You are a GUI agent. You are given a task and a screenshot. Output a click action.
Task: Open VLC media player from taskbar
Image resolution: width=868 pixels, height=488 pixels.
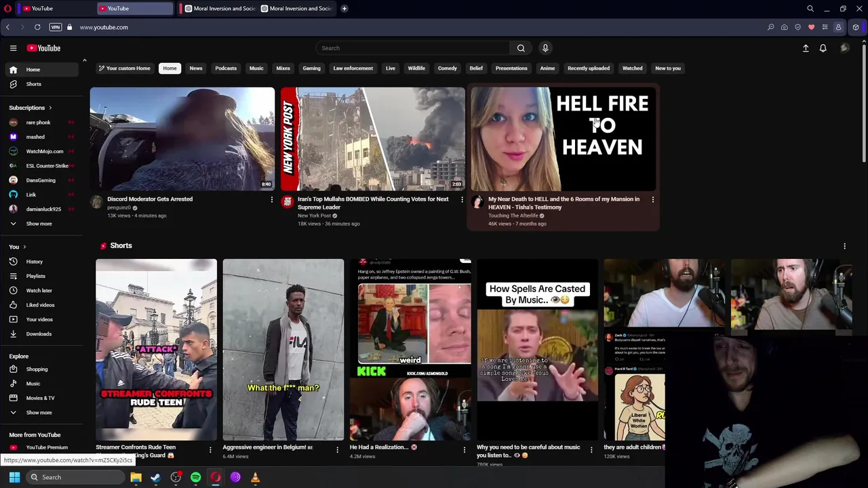pyautogui.click(x=255, y=477)
